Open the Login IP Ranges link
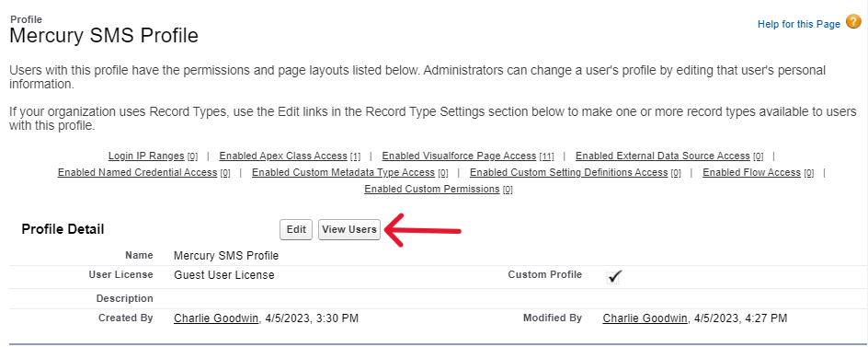 [x=146, y=156]
